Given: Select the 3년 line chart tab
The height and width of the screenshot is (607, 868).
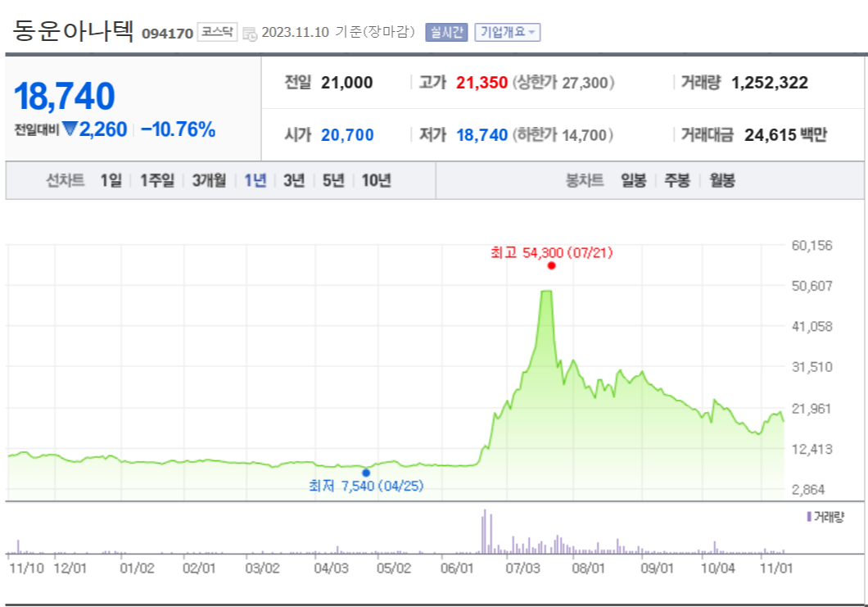Looking at the screenshot, I should 294,180.
